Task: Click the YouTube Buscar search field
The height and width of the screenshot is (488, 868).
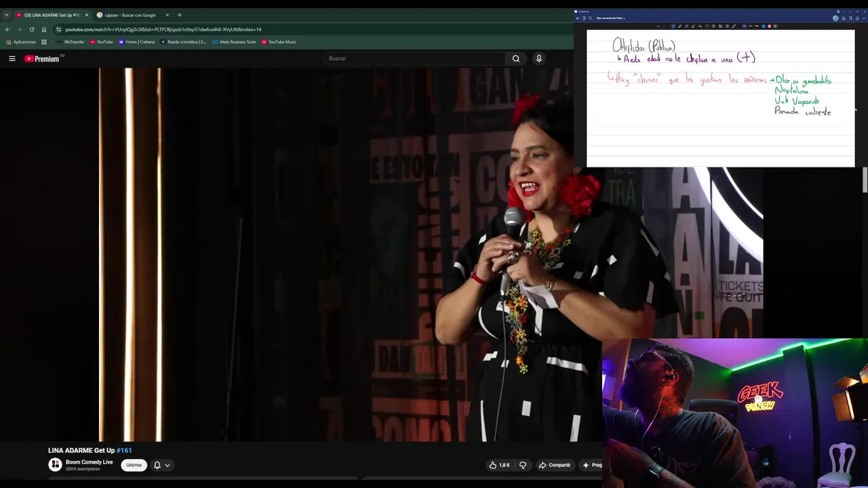Action: (x=414, y=59)
